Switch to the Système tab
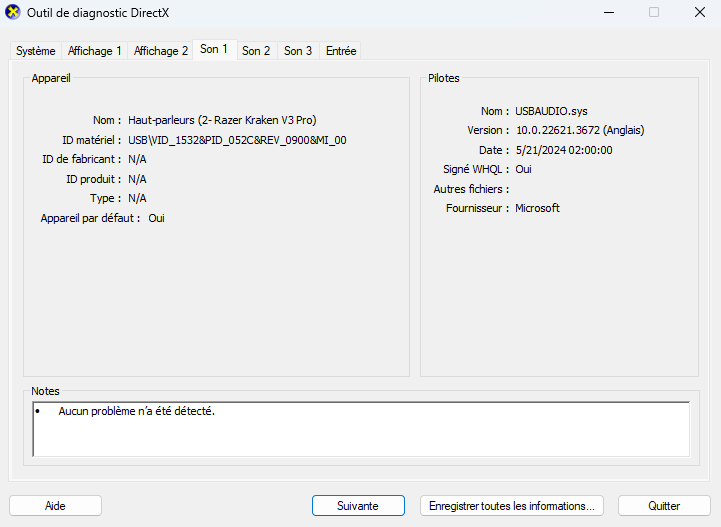Viewport: 721px width, 527px height. 36,51
